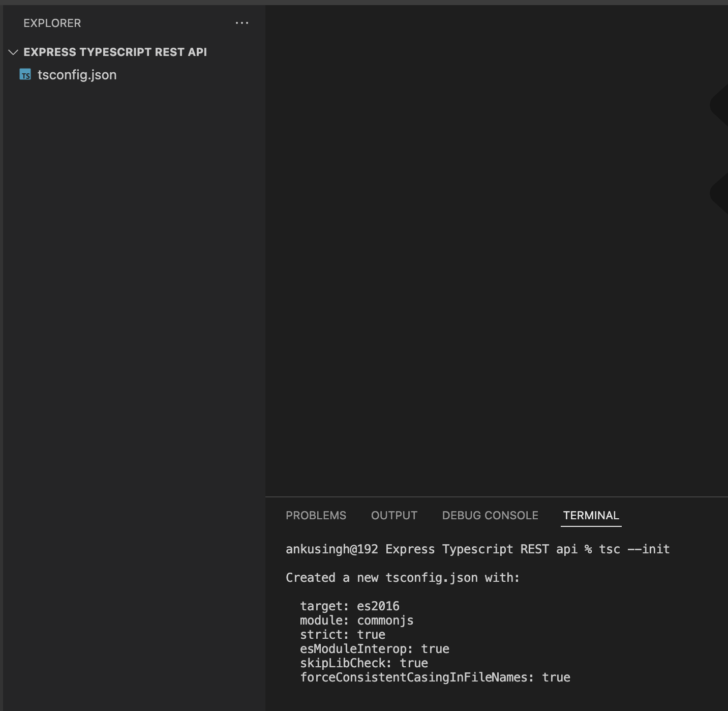Viewport: 728px width, 711px height.
Task: Switch to the PROBLEMS tab
Action: (316, 515)
